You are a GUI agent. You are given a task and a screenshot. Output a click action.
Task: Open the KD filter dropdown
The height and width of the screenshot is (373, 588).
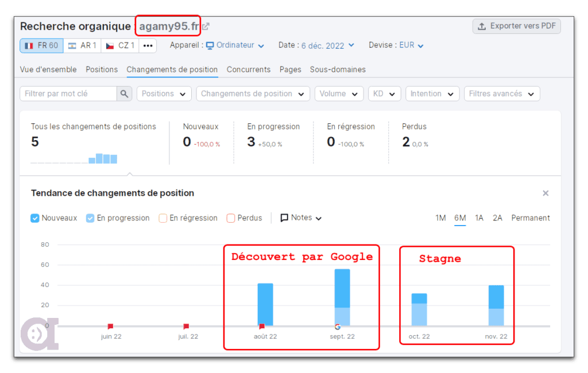[384, 93]
